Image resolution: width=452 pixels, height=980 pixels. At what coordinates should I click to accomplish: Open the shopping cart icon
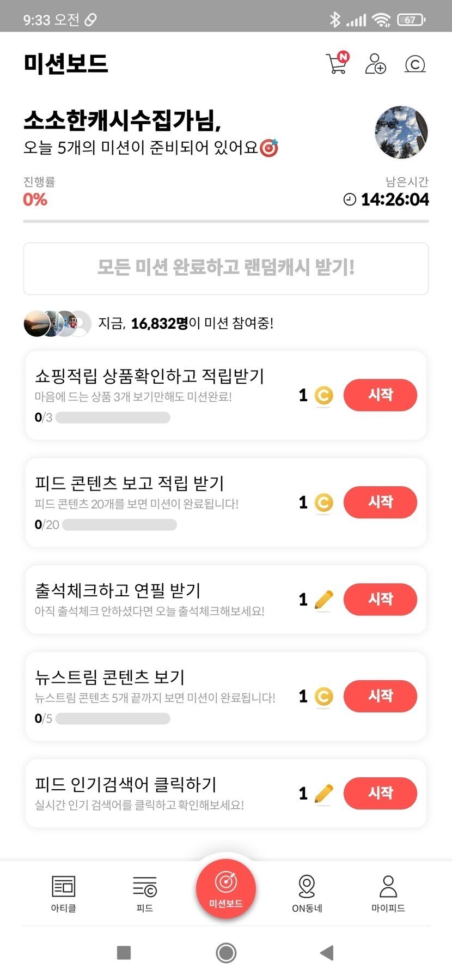click(x=337, y=64)
